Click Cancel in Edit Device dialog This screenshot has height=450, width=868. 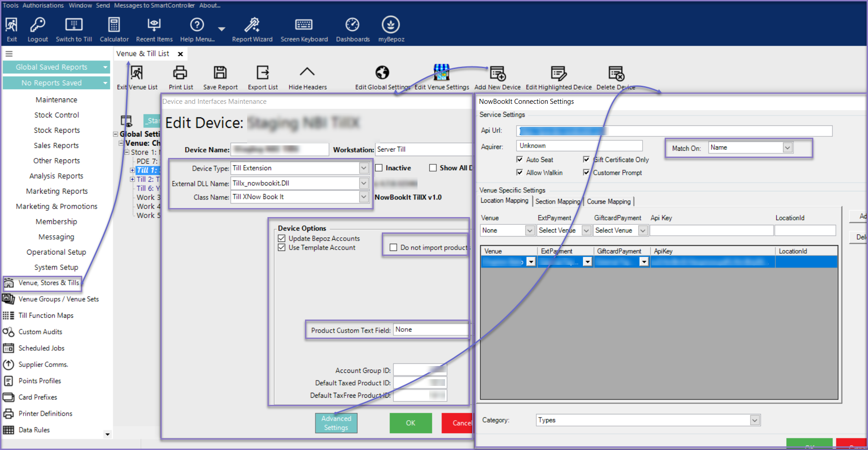(x=457, y=423)
